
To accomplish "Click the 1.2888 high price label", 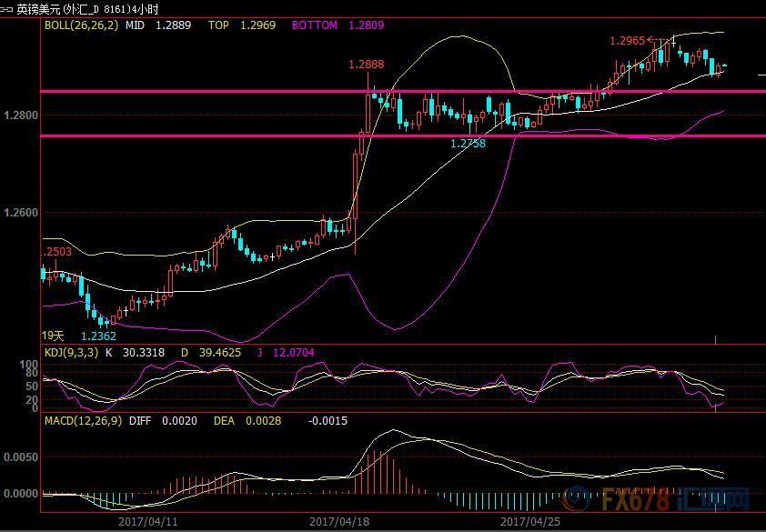I will [367, 64].
